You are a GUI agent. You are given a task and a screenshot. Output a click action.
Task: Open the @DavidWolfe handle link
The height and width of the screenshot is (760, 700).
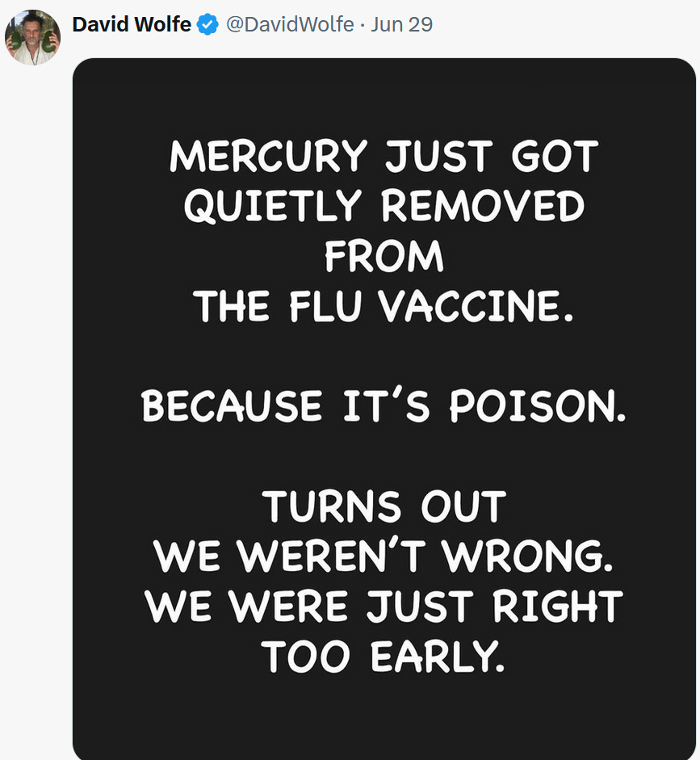coord(290,24)
